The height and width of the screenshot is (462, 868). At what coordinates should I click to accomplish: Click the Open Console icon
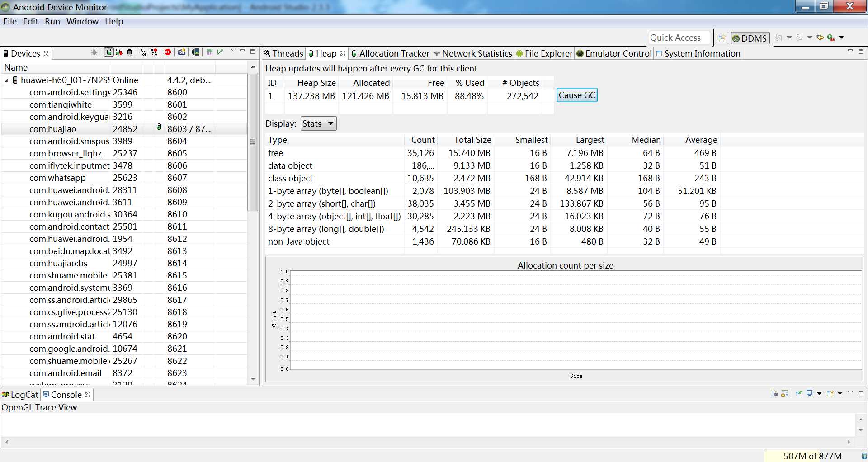830,393
